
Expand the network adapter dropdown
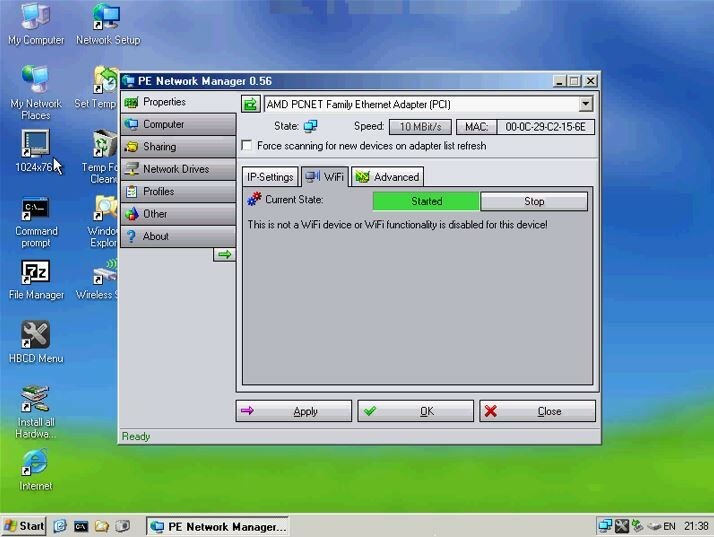[x=586, y=104]
